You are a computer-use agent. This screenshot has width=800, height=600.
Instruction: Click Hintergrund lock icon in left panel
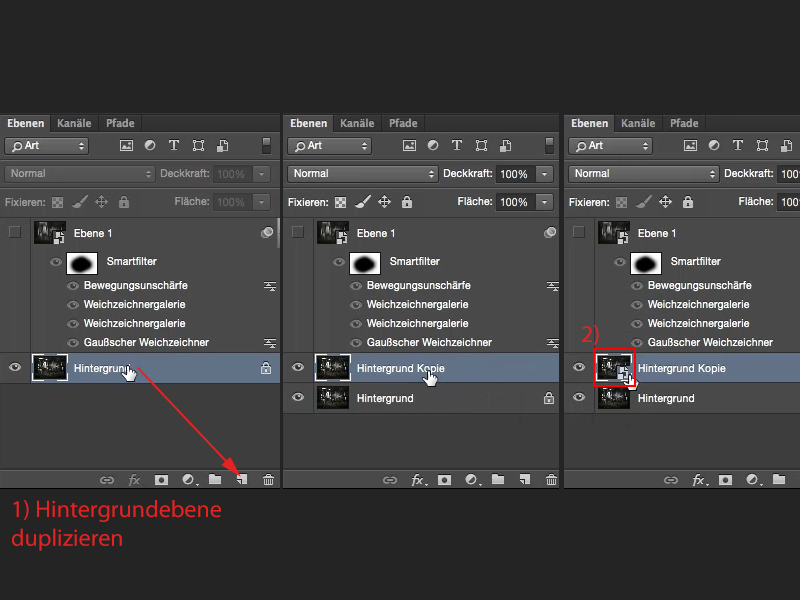(266, 368)
